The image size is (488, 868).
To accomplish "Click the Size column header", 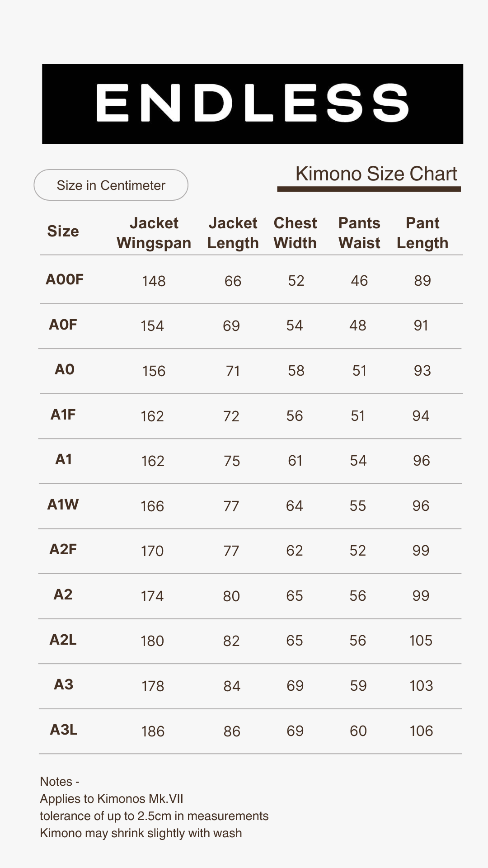I will 63,231.
